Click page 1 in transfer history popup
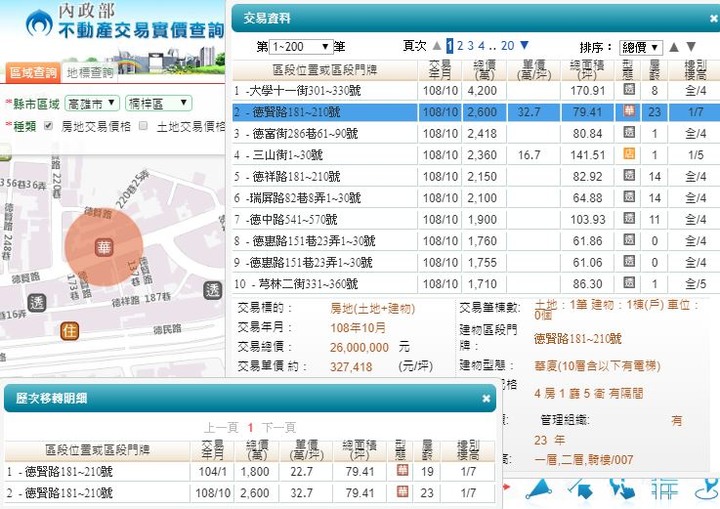Screen dimensions: 720x509 250,428
